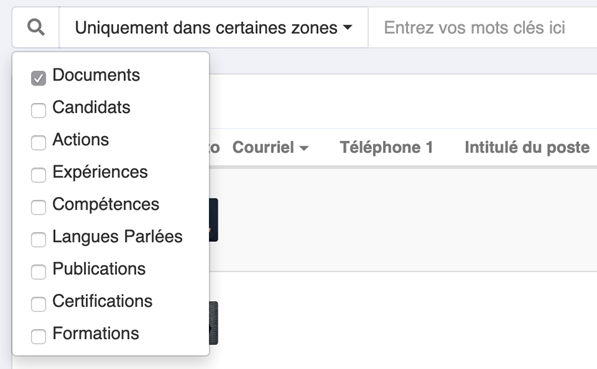Uncheck the Documents checkbox
This screenshot has width=597, height=369.
pos(38,78)
